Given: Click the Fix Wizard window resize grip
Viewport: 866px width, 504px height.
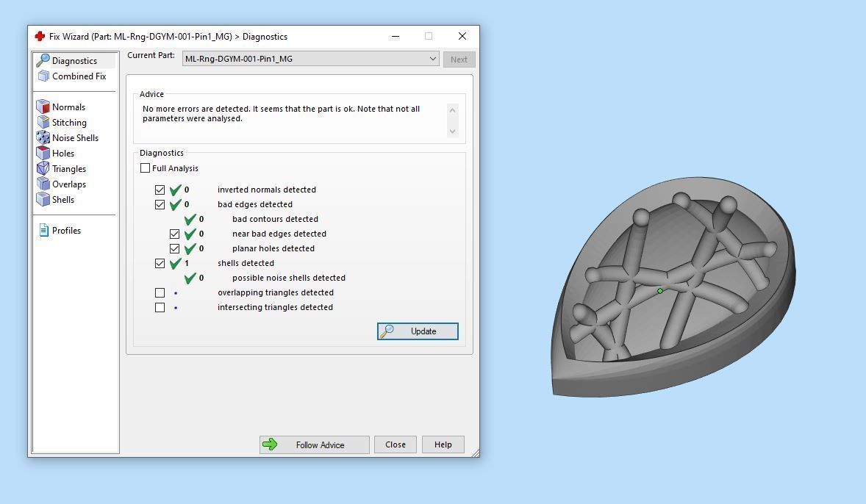Looking at the screenshot, I should 476,453.
